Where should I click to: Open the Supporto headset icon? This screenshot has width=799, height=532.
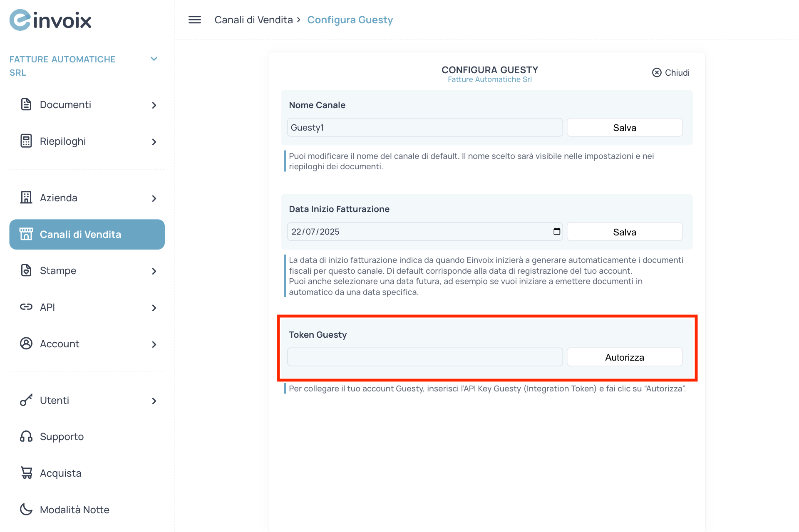tap(26, 436)
